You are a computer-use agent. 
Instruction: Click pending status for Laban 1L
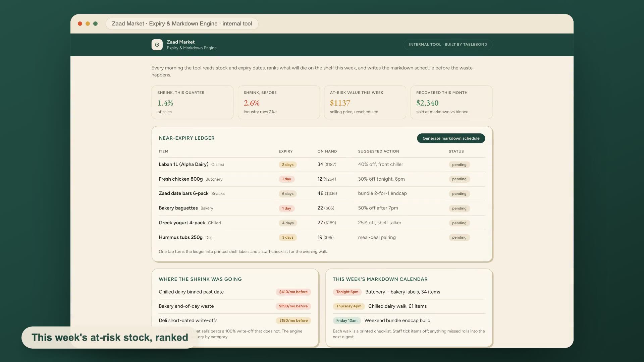tap(459, 165)
